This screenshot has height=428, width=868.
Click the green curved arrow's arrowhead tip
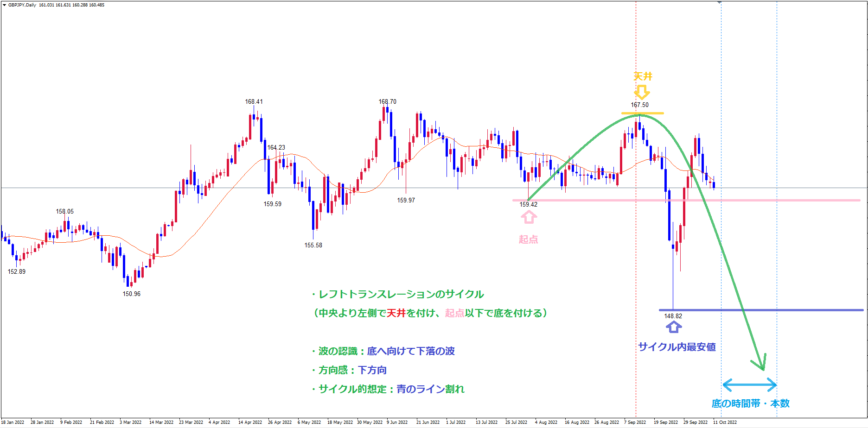tap(763, 368)
